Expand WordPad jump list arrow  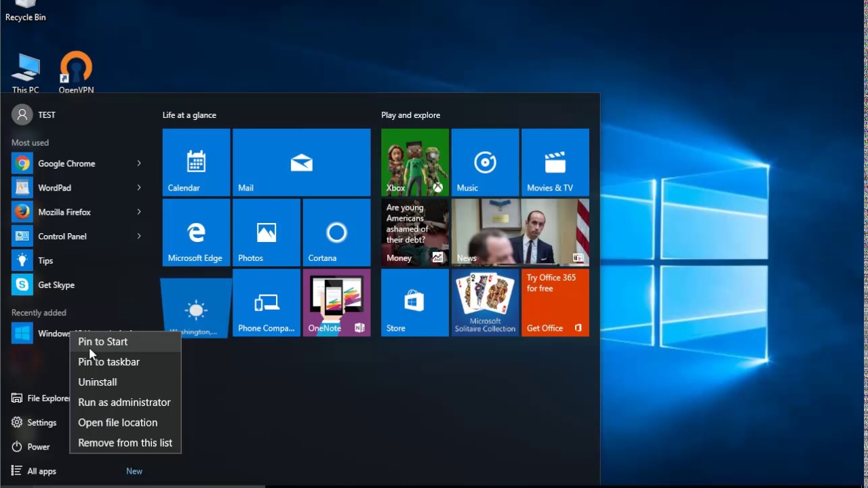tap(139, 188)
